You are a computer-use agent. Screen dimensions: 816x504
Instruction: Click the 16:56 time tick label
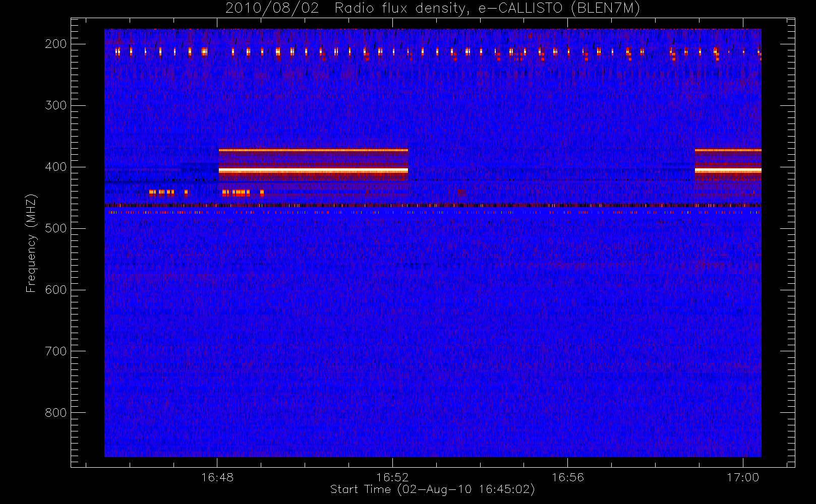coord(568,477)
